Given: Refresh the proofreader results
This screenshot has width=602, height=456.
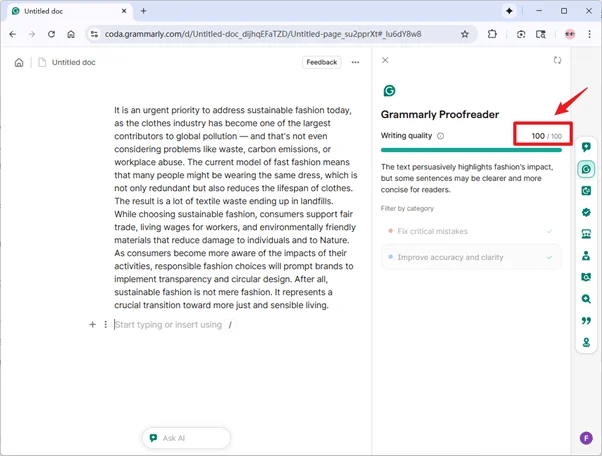Looking at the screenshot, I should pyautogui.click(x=557, y=61).
